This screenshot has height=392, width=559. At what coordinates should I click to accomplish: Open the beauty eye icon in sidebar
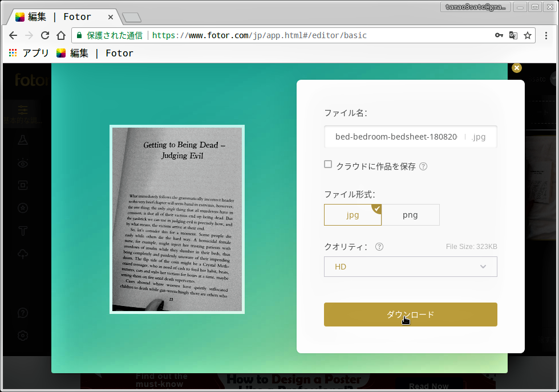23,163
